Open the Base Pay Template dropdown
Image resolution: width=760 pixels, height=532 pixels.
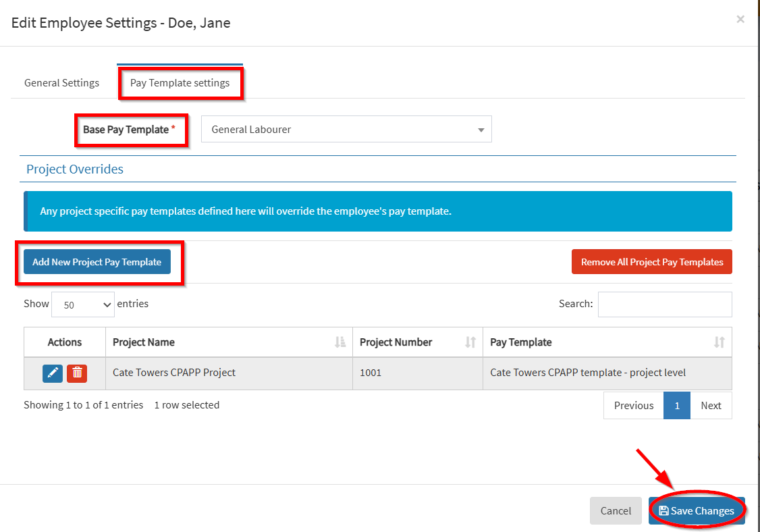pos(346,129)
